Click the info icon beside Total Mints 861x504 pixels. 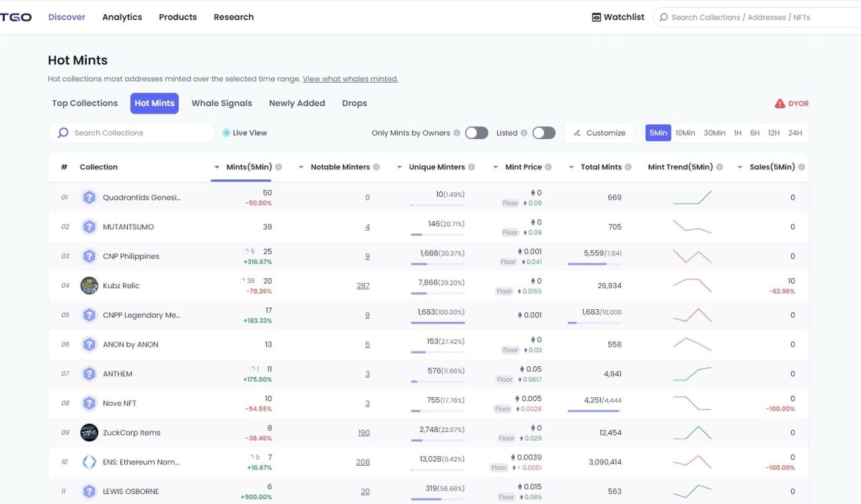pos(628,167)
